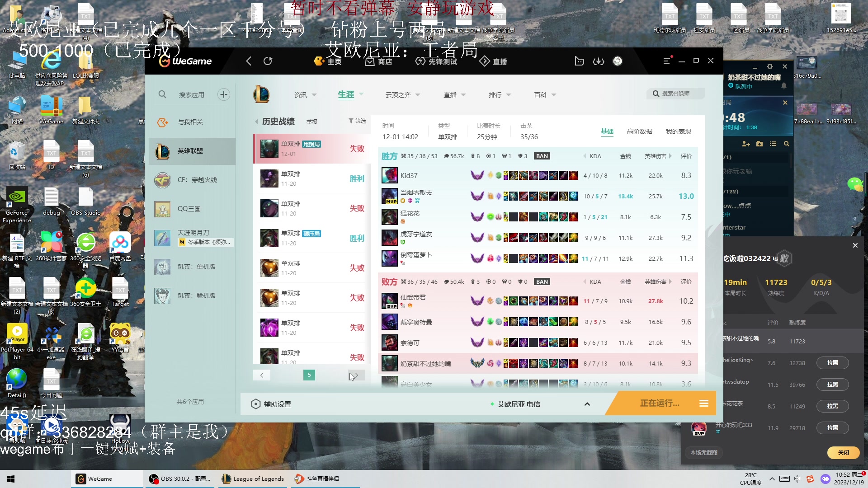Switch to OBS 30.0.2 taskbar item
868x488 pixels.
180,479
